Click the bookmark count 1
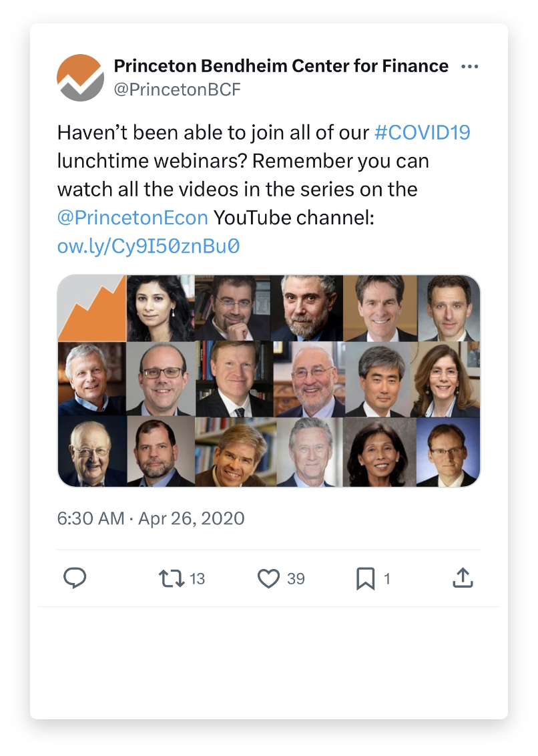 pyautogui.click(x=386, y=578)
